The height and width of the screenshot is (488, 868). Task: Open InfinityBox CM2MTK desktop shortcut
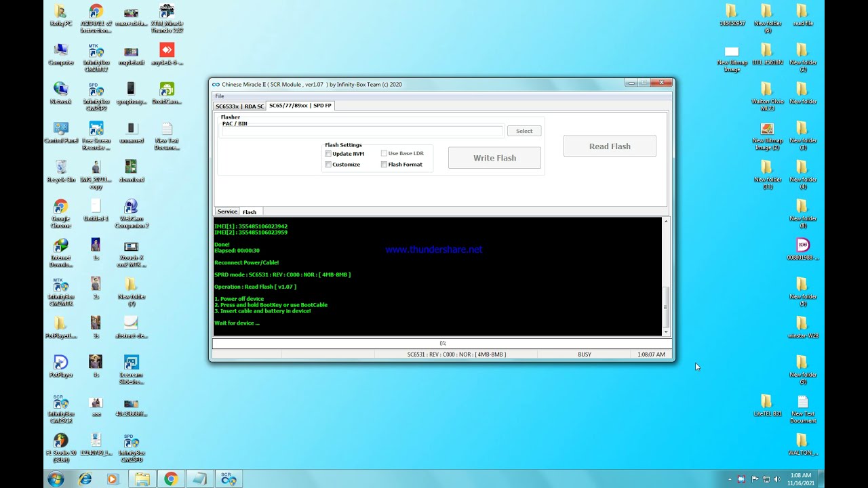(61, 292)
